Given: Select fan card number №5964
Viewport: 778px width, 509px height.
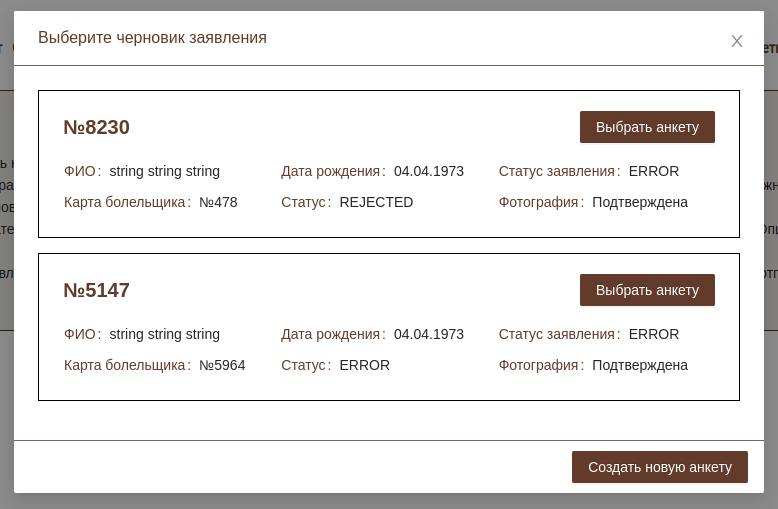Looking at the screenshot, I should click(222, 365).
